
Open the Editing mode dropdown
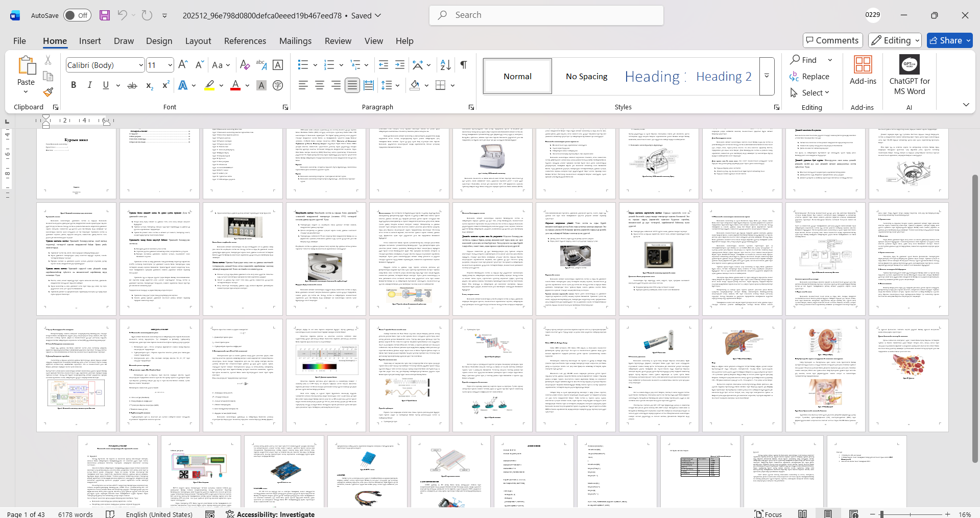tap(895, 40)
